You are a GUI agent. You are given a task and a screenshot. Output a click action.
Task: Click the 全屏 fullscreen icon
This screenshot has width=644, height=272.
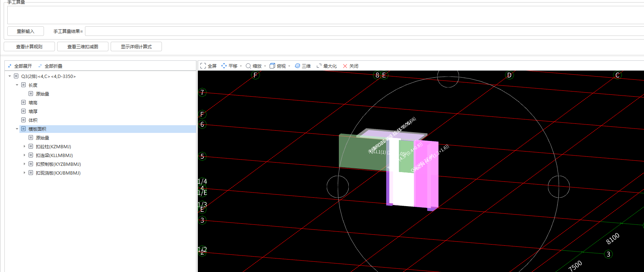[x=203, y=66]
